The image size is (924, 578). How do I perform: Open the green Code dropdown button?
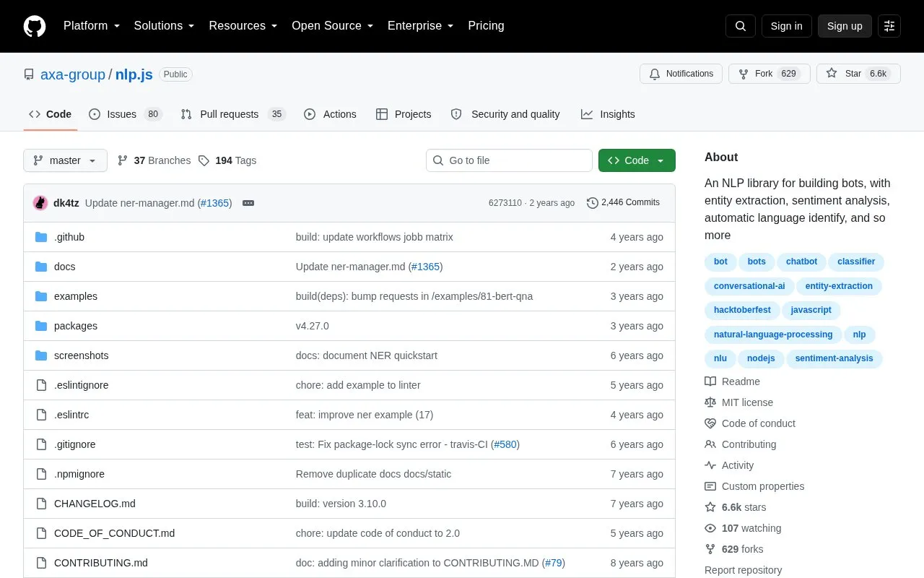(x=637, y=160)
